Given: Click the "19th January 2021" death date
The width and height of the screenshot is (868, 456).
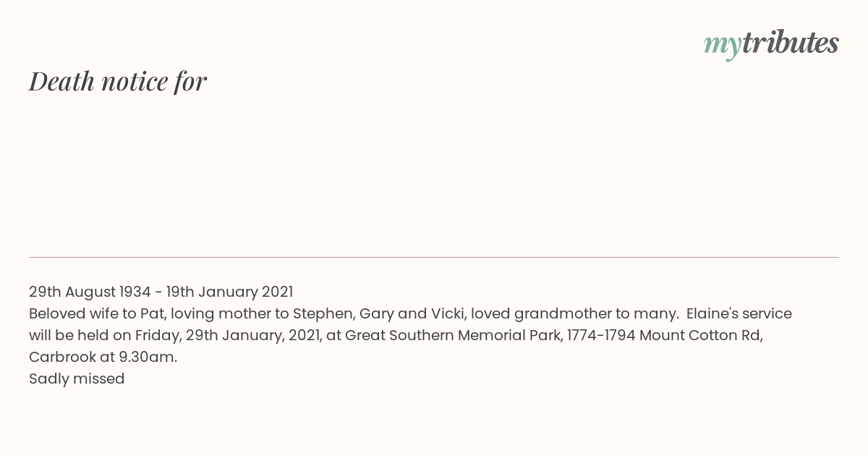Looking at the screenshot, I should tap(229, 292).
